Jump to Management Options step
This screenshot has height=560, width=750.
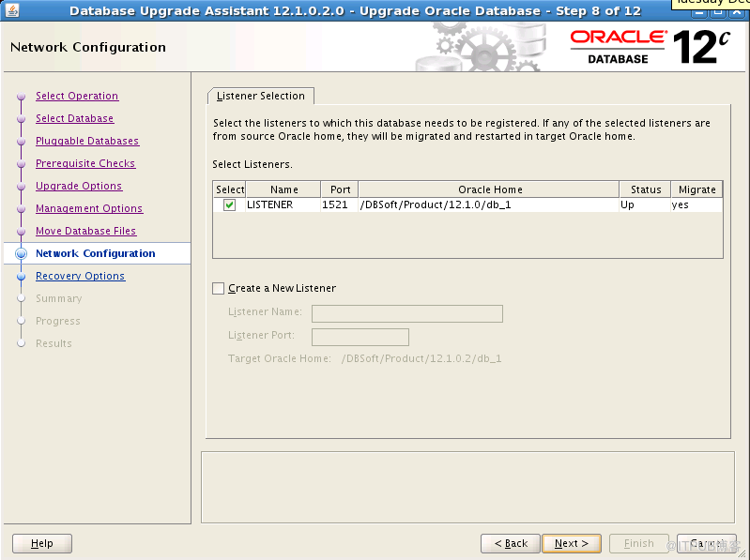(x=89, y=208)
